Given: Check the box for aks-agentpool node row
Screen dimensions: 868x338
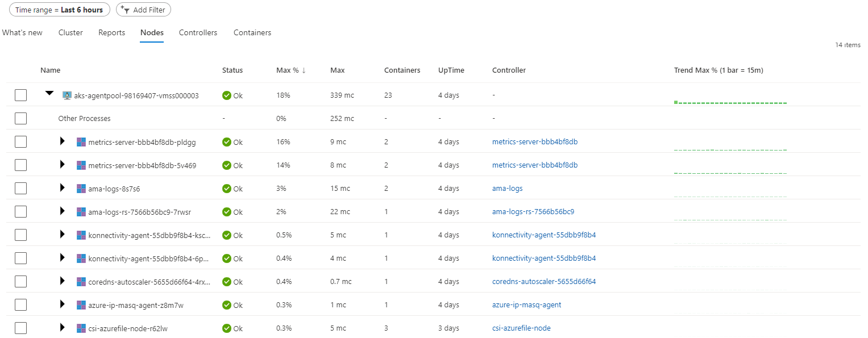Looking at the screenshot, I should (x=21, y=95).
